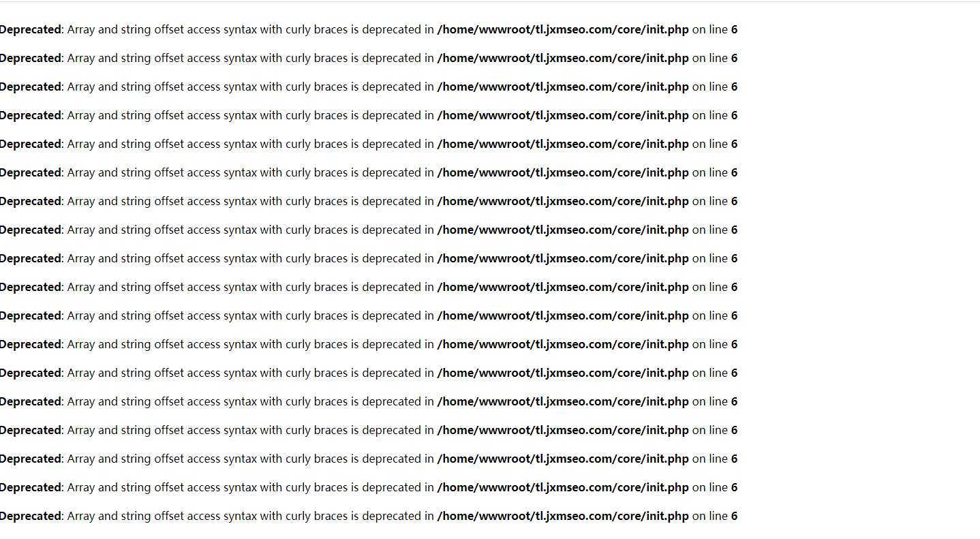Click the bold Deprecated word in first warning
980x539 pixels.
pyautogui.click(x=31, y=30)
